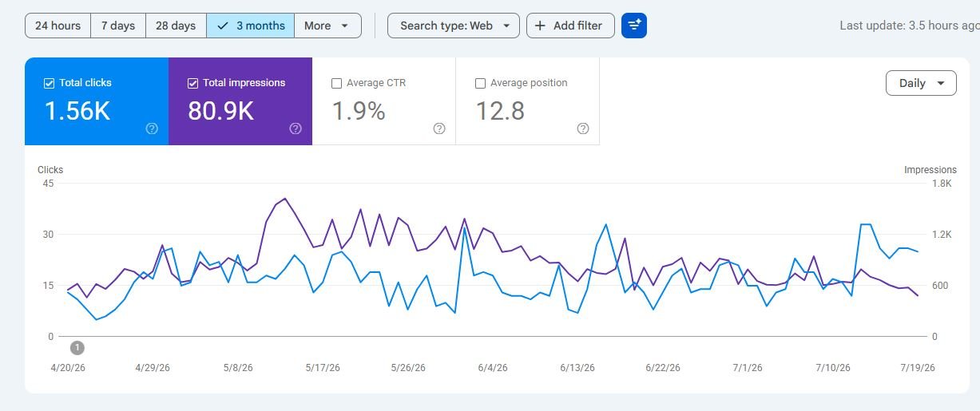Open help icon on Average CTR card
The width and height of the screenshot is (980, 411).
click(x=439, y=128)
